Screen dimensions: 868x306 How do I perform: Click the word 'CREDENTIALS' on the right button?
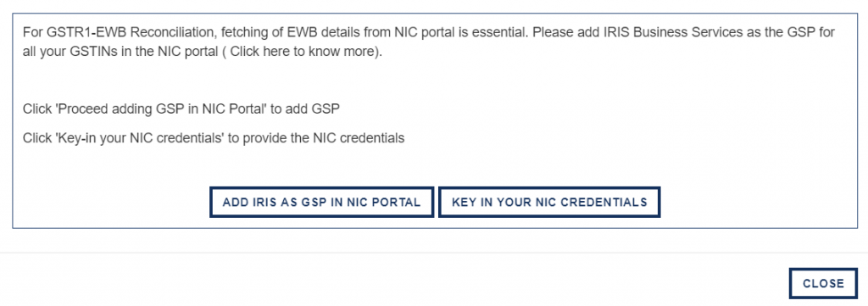604,203
